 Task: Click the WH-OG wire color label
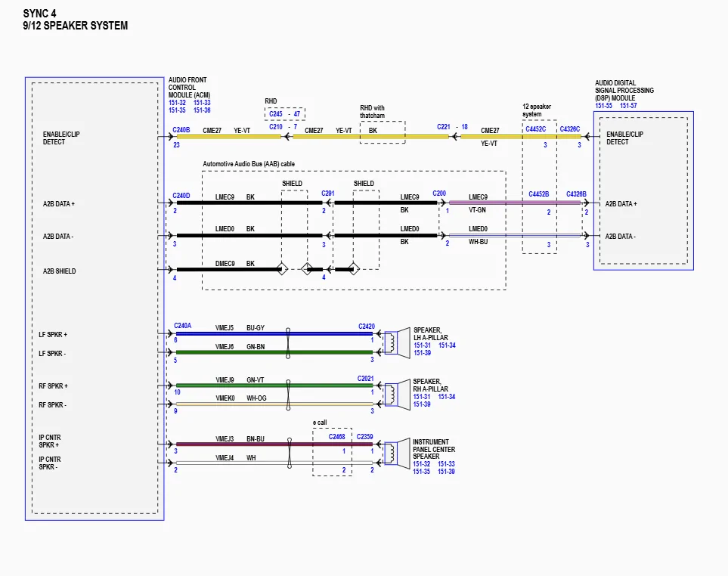tap(256, 398)
